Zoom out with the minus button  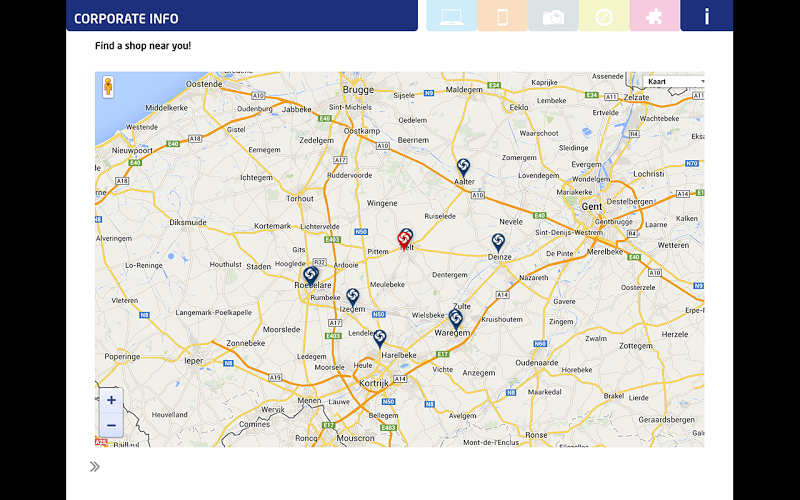[x=111, y=425]
